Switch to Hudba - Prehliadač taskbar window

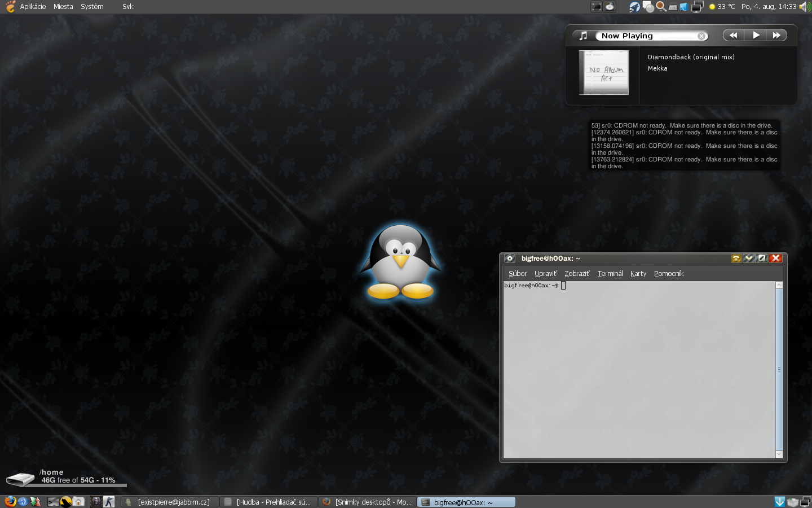[x=268, y=502]
